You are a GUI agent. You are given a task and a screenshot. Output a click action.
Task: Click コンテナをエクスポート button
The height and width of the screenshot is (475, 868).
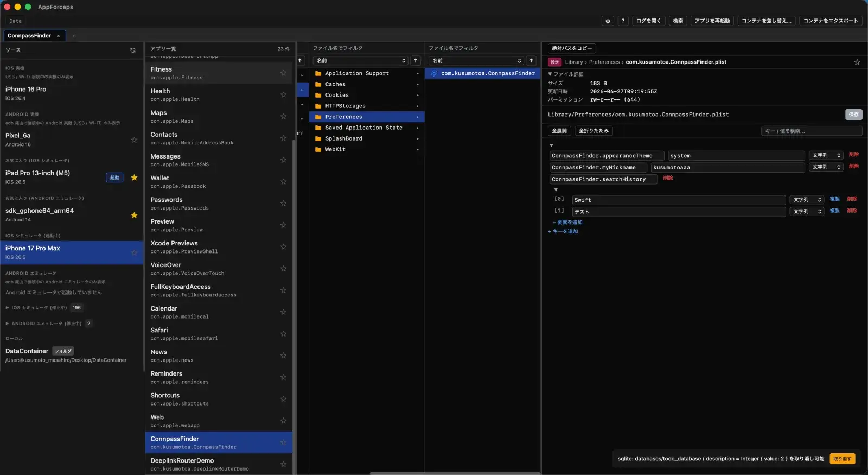[x=831, y=21]
